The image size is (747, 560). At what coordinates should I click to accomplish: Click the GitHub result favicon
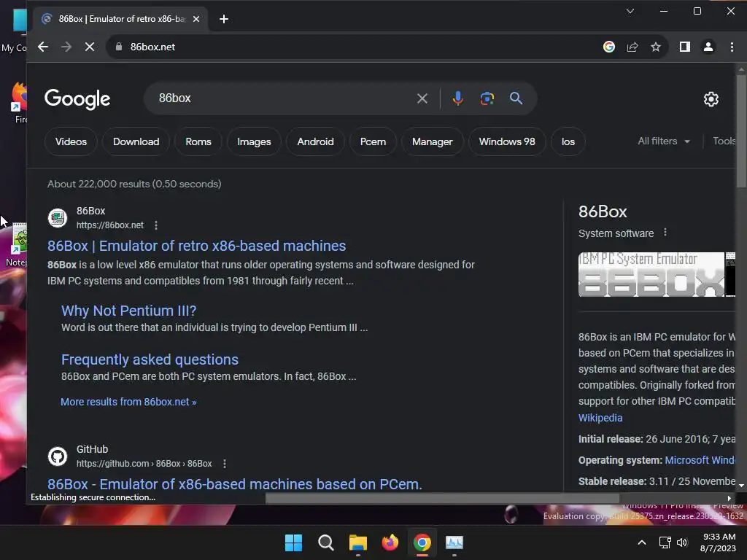pos(58,456)
